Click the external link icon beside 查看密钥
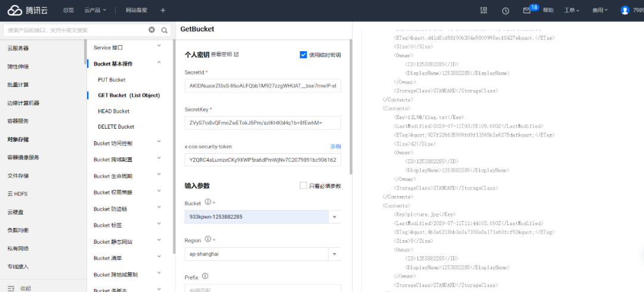This screenshot has width=644, height=292. pyautogui.click(x=236, y=54)
